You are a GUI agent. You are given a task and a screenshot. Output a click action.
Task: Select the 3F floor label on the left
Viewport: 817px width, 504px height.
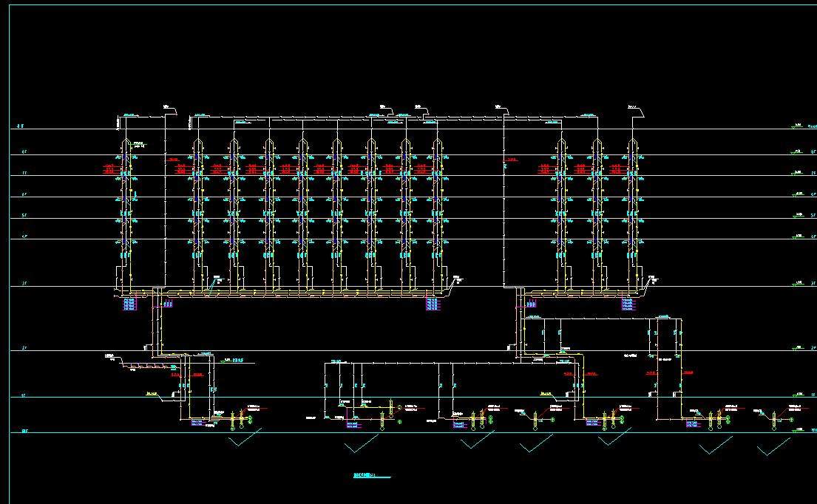[24, 284]
